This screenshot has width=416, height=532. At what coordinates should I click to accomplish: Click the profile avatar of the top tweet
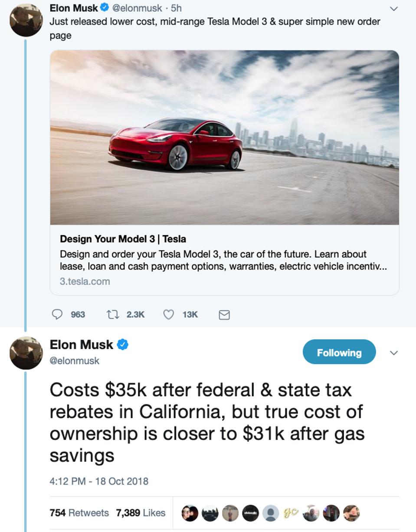26,20
